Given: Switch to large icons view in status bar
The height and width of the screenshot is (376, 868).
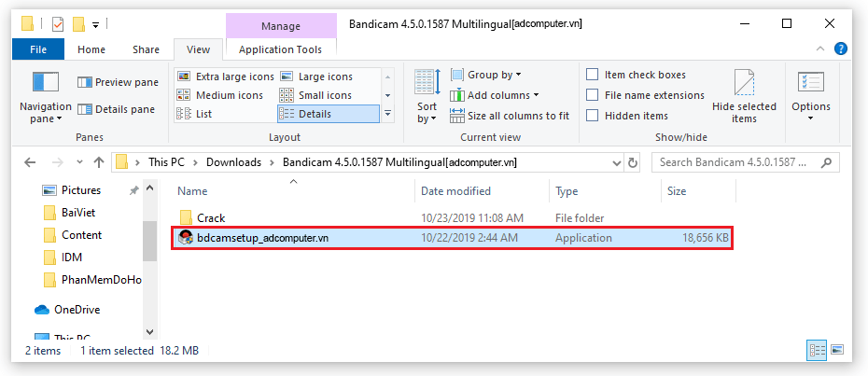Looking at the screenshot, I should [x=839, y=351].
